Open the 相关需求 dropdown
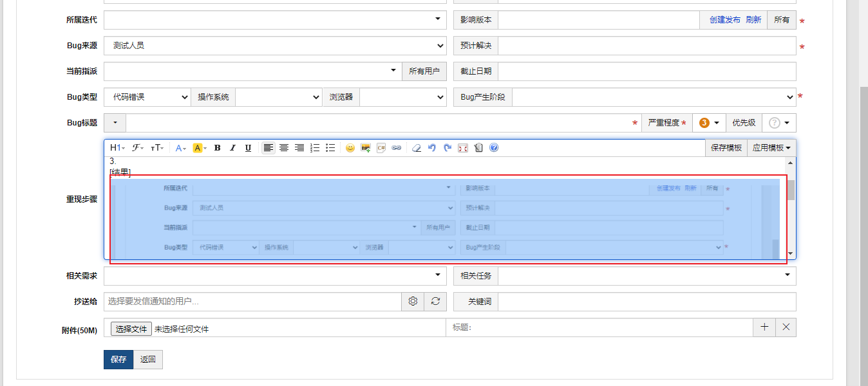The width and height of the screenshot is (868, 386). click(275, 276)
